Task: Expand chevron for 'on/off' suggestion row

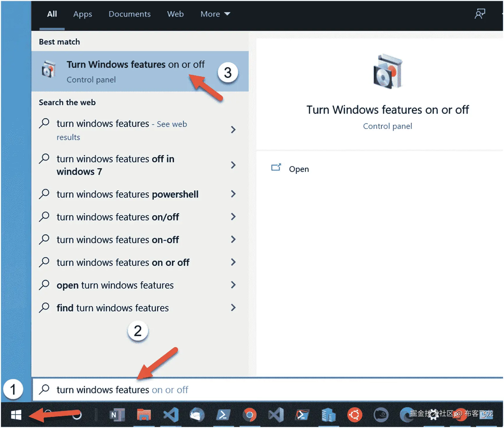Action: [233, 217]
